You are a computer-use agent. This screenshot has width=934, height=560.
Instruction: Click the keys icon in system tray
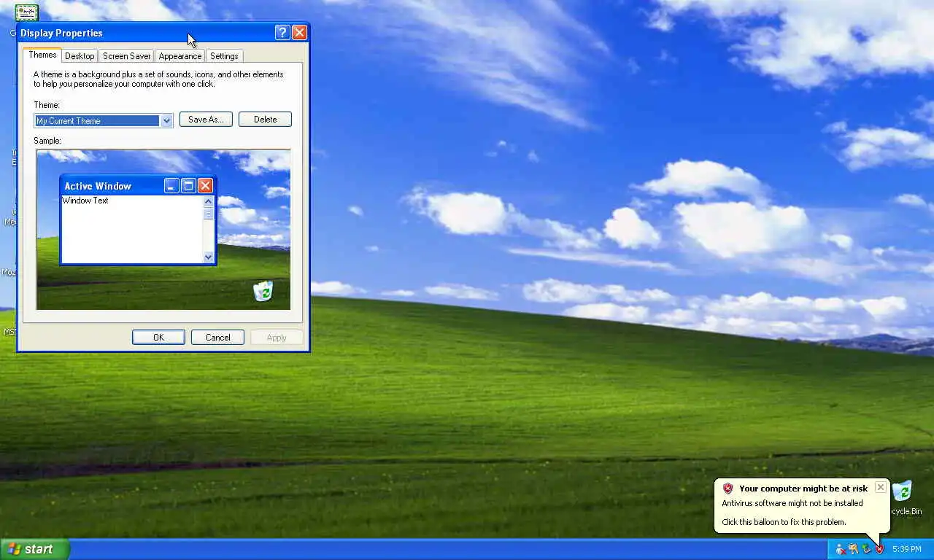coord(854,549)
